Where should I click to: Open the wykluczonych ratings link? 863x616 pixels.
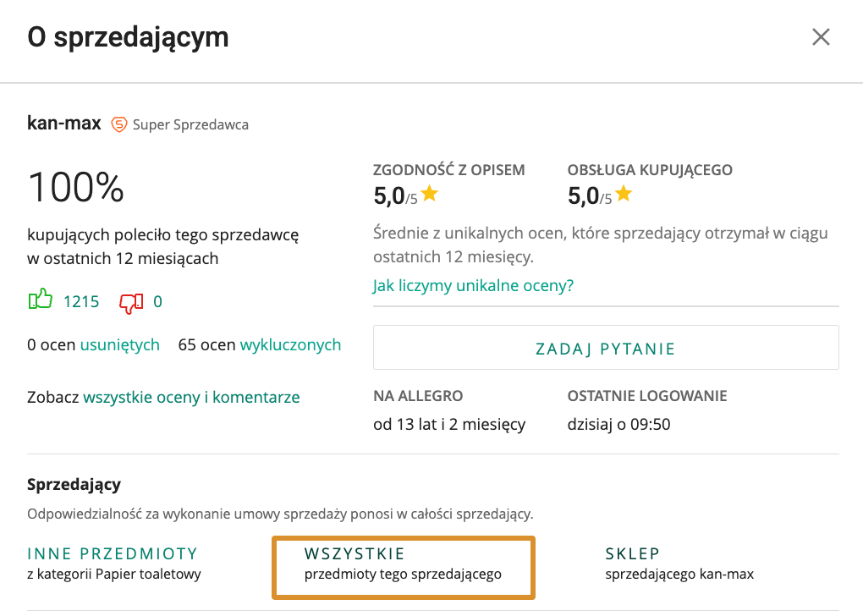pos(290,344)
